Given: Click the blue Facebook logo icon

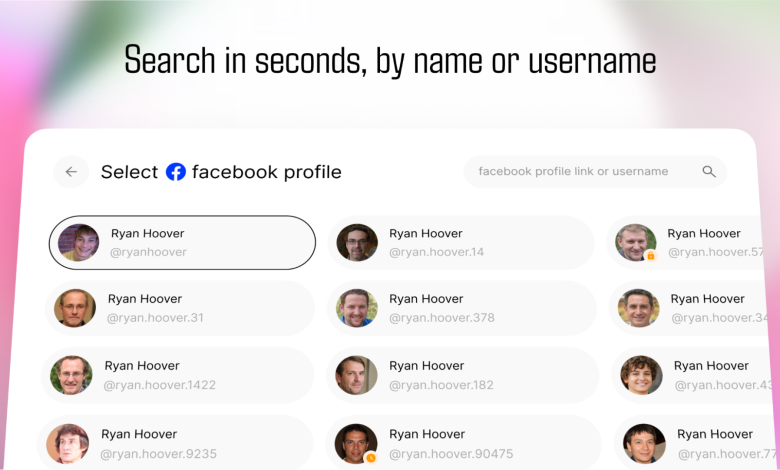Looking at the screenshot, I should 176,172.
